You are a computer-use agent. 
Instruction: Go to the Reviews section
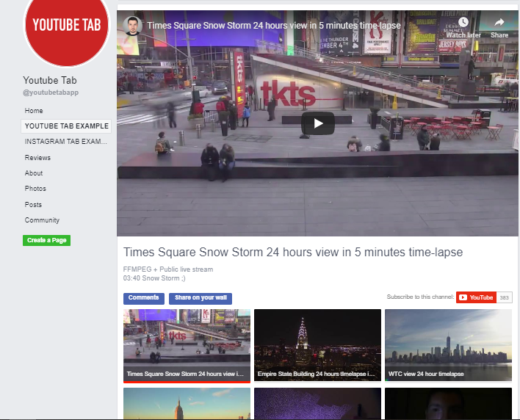pyautogui.click(x=37, y=158)
